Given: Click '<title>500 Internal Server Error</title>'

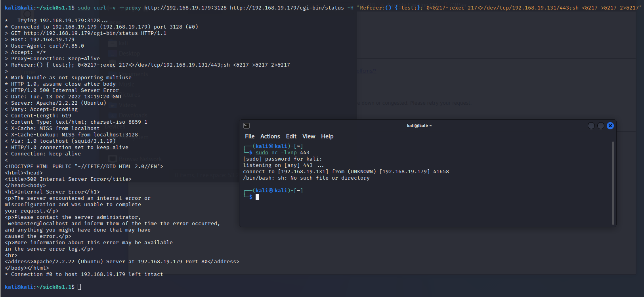Looking at the screenshot, I should 68,179.
